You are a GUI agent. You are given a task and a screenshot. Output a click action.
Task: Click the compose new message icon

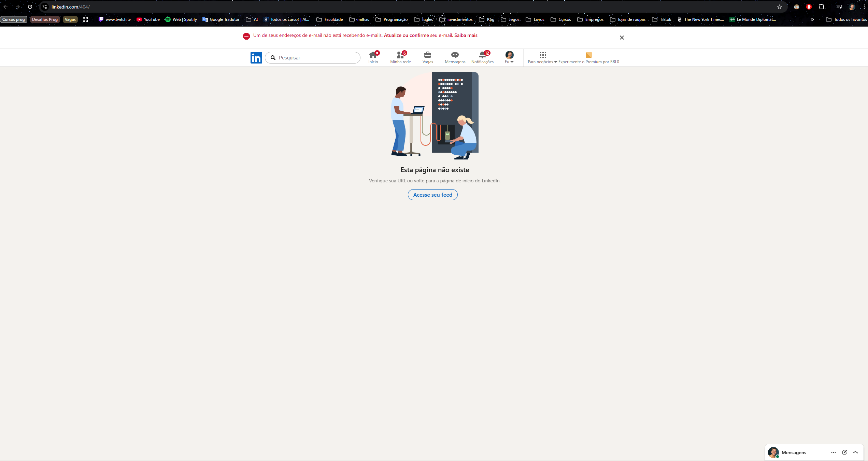coord(844,452)
